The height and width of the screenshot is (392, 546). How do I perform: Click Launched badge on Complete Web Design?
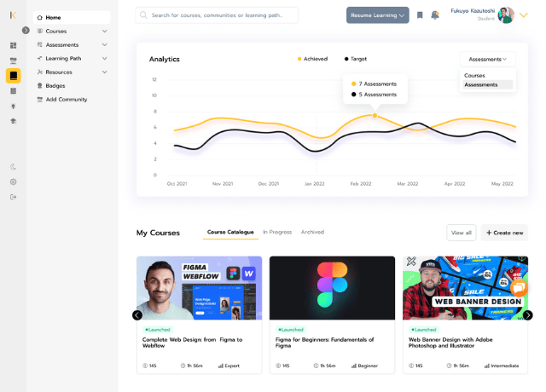tap(158, 330)
